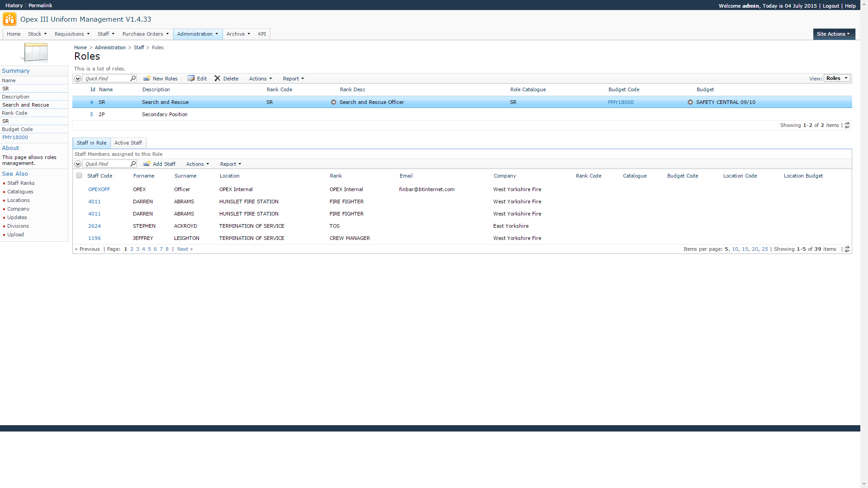Screen dimensions: 868x488
Task: Toggle the select-all staff checkbox
Action: pos(79,176)
